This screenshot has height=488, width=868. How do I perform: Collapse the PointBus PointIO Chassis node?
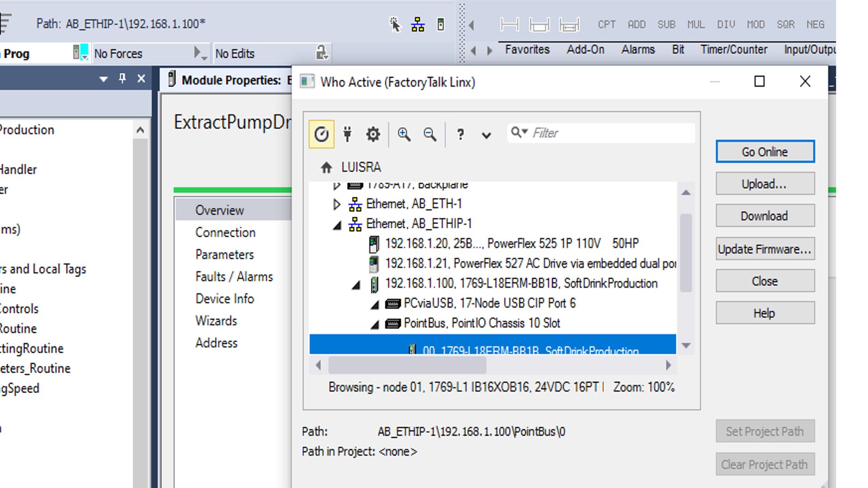[375, 324]
